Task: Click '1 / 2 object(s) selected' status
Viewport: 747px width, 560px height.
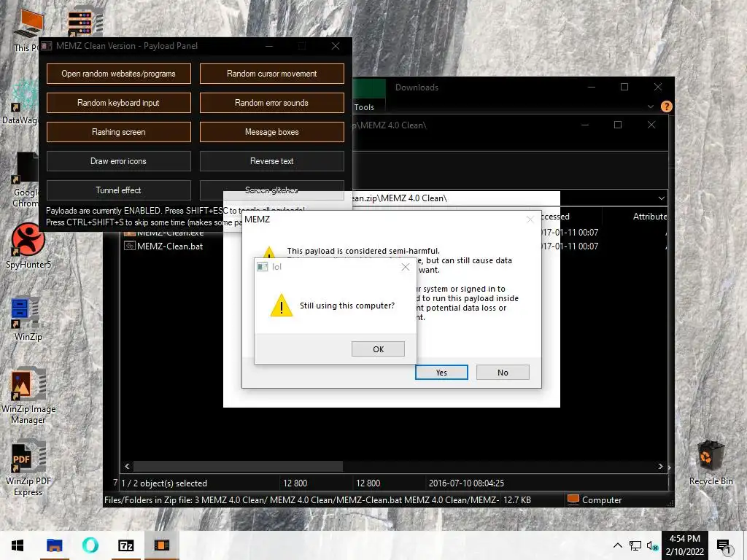Action: (x=164, y=483)
